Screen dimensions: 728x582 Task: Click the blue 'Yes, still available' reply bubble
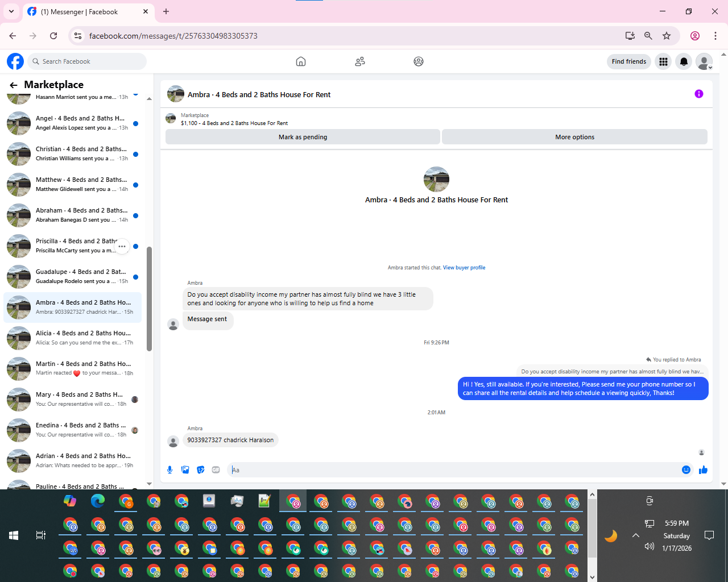pyautogui.click(x=583, y=389)
